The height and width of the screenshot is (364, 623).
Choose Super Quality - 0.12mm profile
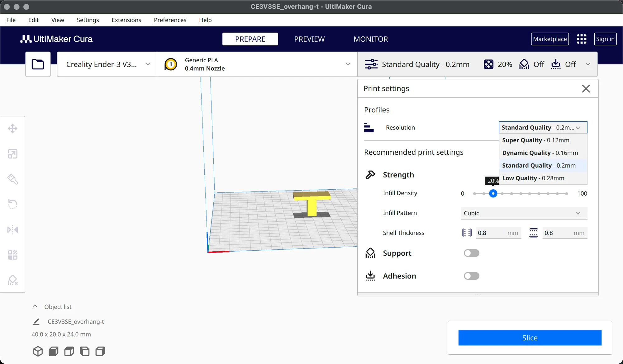(x=543, y=140)
